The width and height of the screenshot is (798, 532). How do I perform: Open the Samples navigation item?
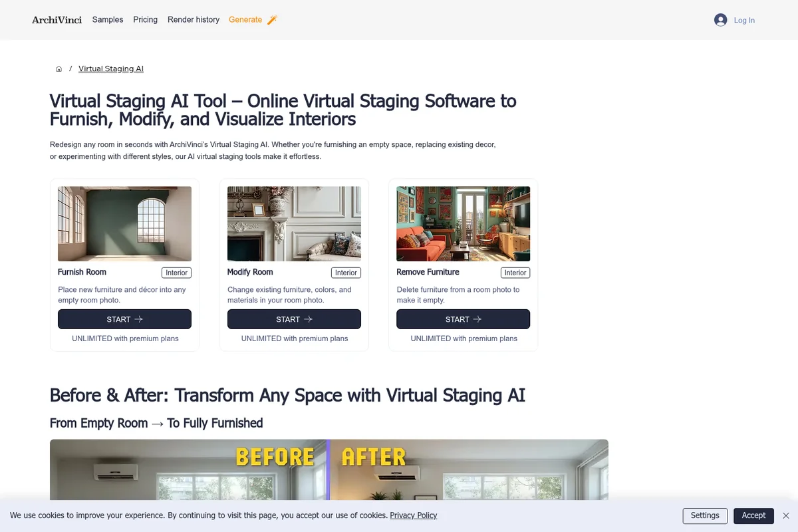pos(107,19)
